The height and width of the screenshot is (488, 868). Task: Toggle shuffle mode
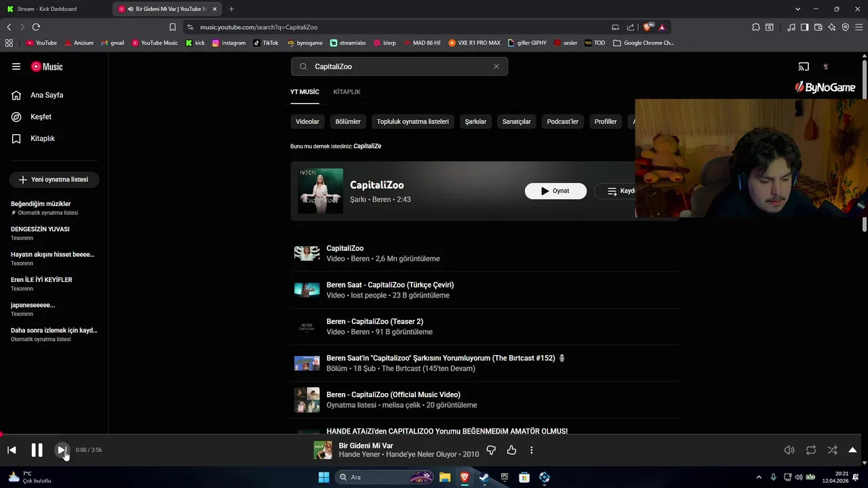(832, 450)
